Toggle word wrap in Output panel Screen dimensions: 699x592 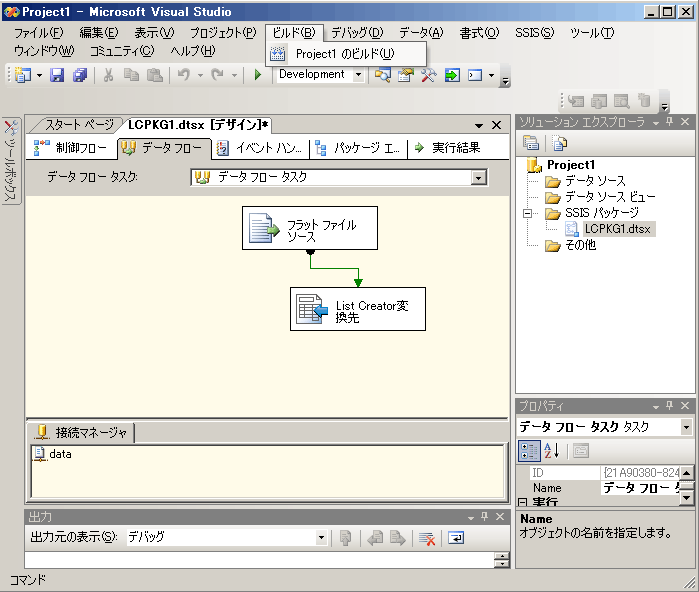coord(456,538)
